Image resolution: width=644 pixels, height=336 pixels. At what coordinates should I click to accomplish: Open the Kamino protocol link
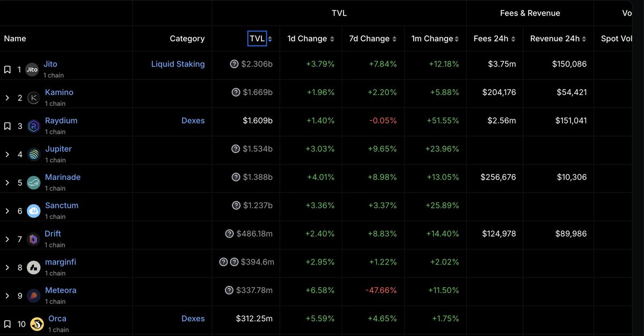click(59, 92)
